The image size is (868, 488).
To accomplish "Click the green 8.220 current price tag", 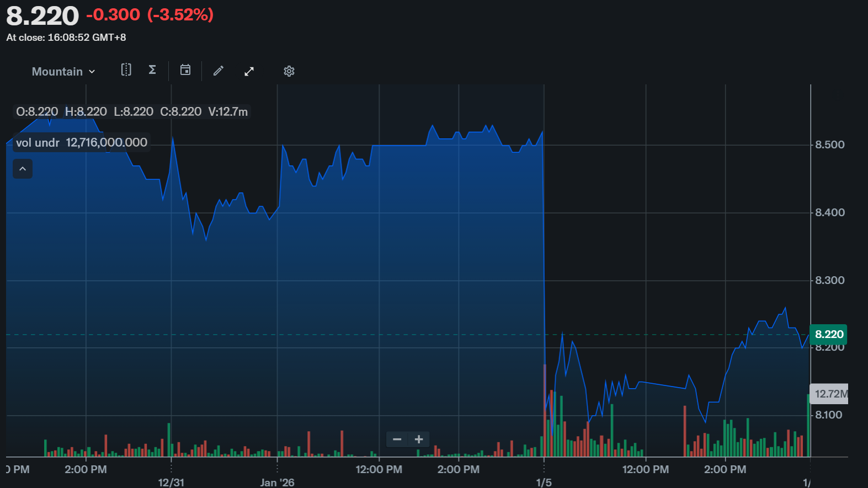I will [x=828, y=334].
